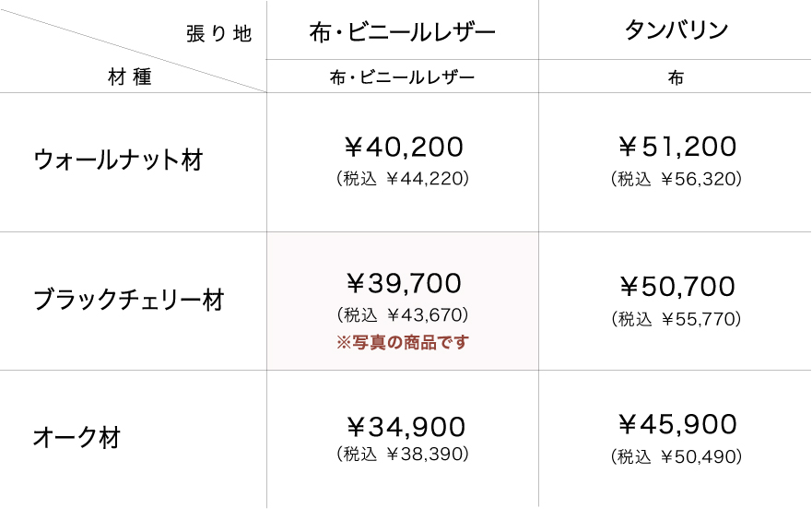Click the ¥45,900 oak tambourine price
Screen dimensions: 812x532
coord(677,424)
